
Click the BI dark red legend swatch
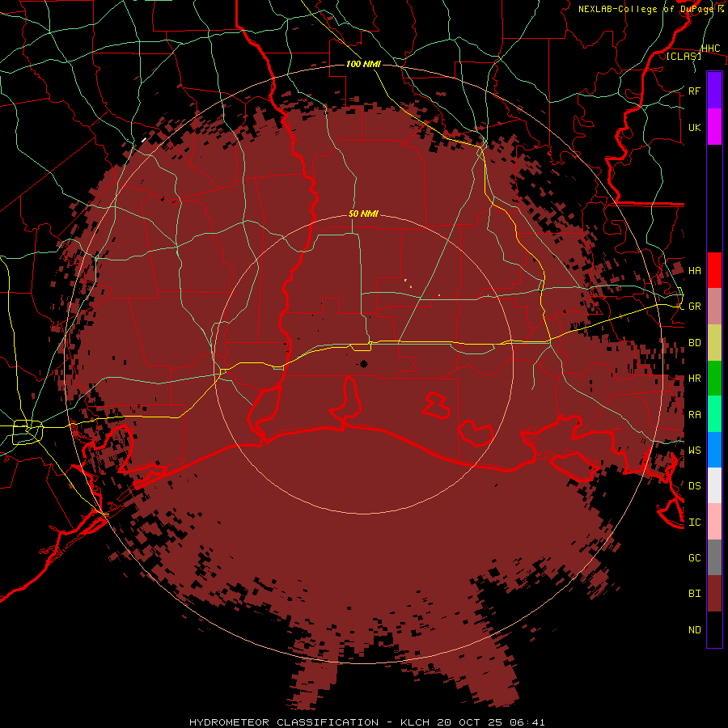tap(714, 594)
